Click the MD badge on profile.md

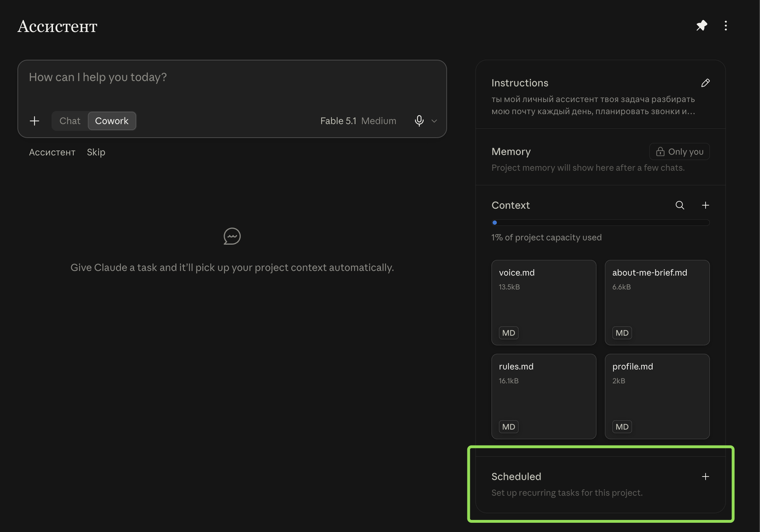tap(622, 427)
